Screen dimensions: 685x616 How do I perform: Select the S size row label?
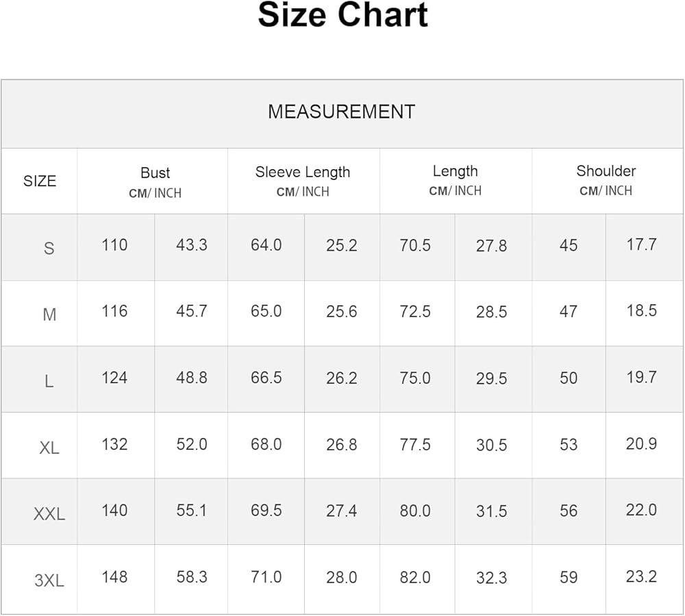(49, 248)
